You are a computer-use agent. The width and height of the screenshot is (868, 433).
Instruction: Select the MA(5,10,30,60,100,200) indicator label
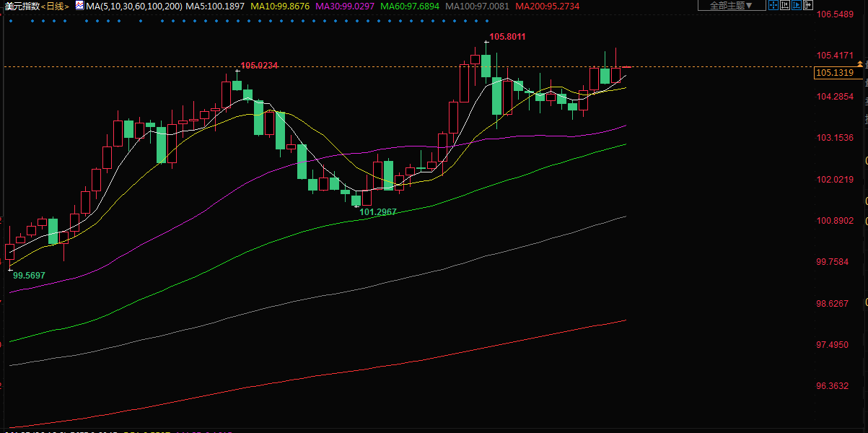click(134, 6)
